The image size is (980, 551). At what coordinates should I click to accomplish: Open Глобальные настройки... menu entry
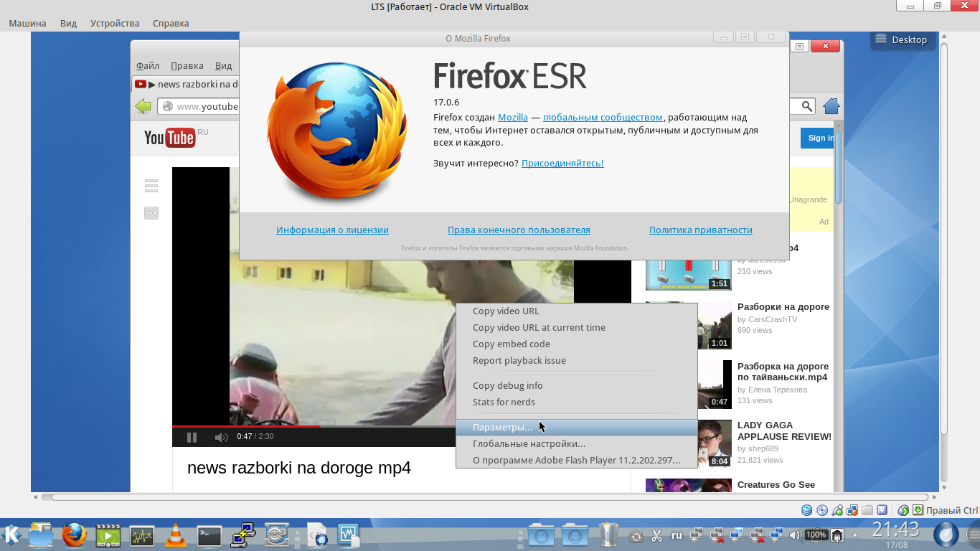577,443
